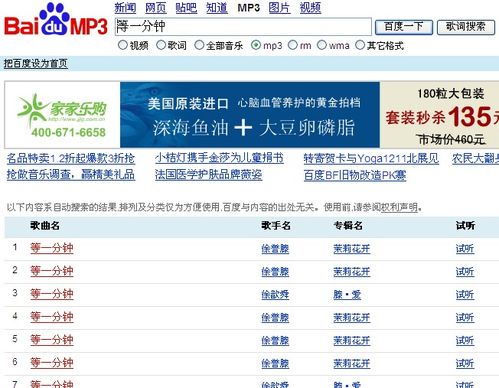Click the 歌手名 column header
Viewport: 499px width, 388px height.
(x=276, y=226)
